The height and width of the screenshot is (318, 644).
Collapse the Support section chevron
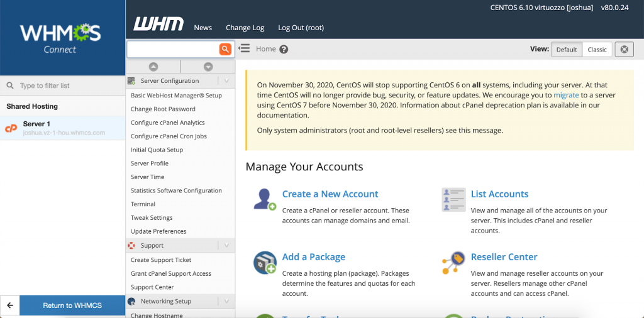click(226, 245)
